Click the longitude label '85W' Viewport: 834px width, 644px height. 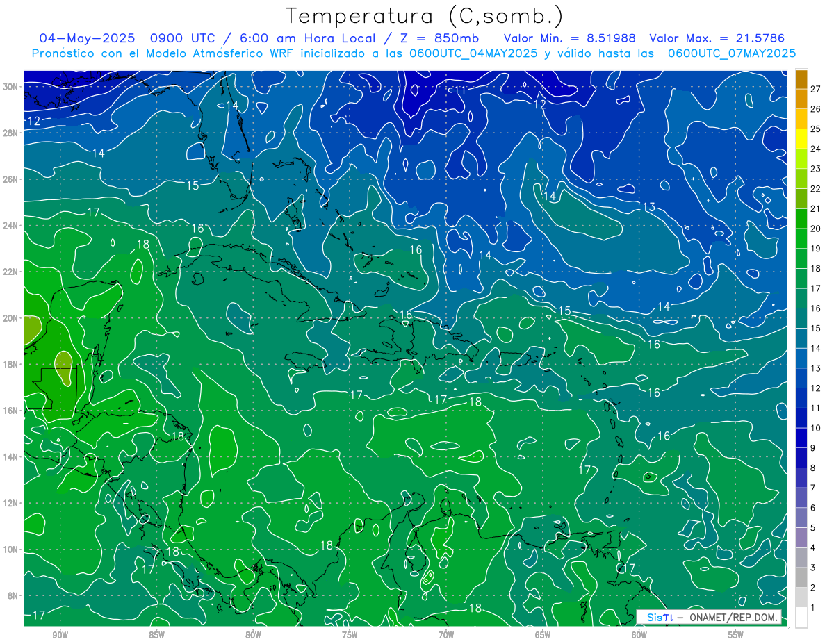tap(156, 635)
